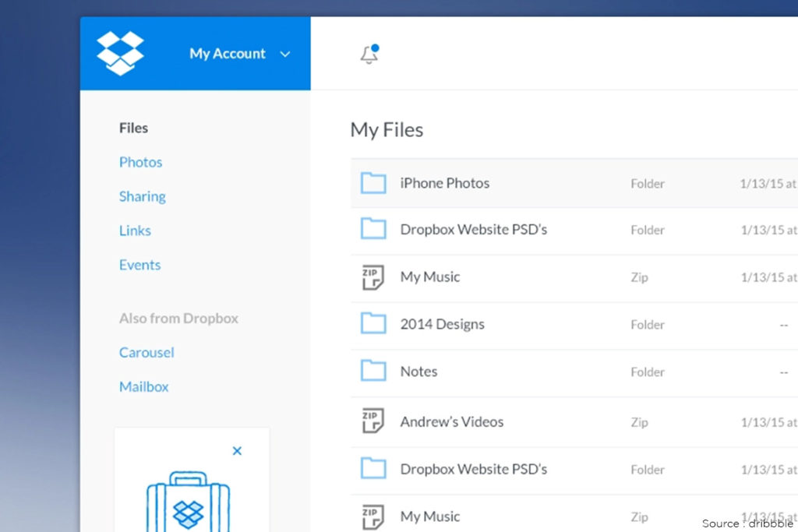798x532 pixels.
Task: Click the folder icon of Dropbox Website PSD's under Andrew's Videos
Action: (373, 468)
